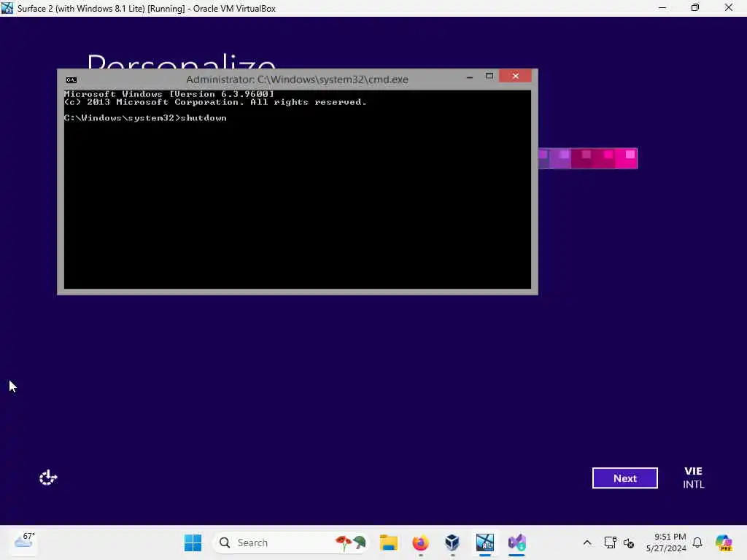This screenshot has width=747, height=560.
Task: Click the cmd.exe title bar icon
Action: coord(71,79)
